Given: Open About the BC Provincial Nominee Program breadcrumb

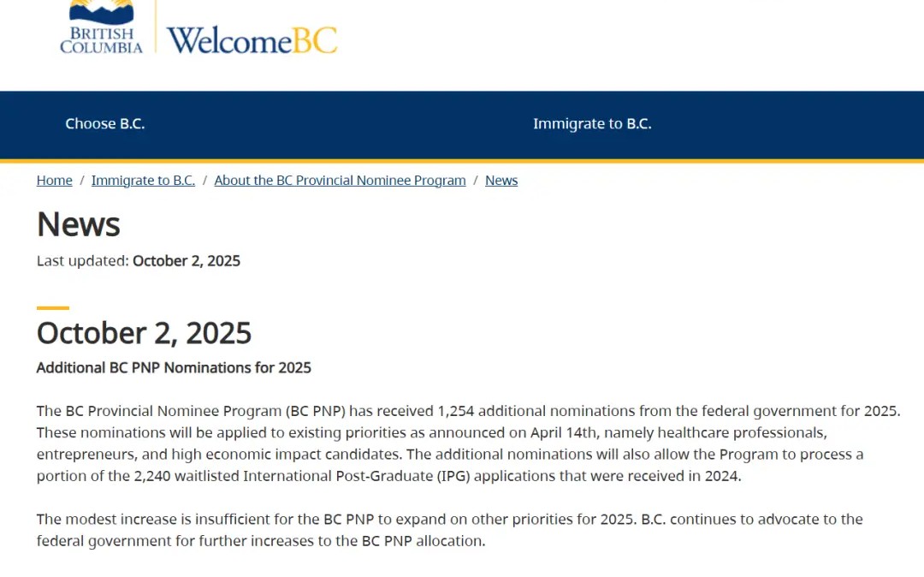Looking at the screenshot, I should coord(340,181).
